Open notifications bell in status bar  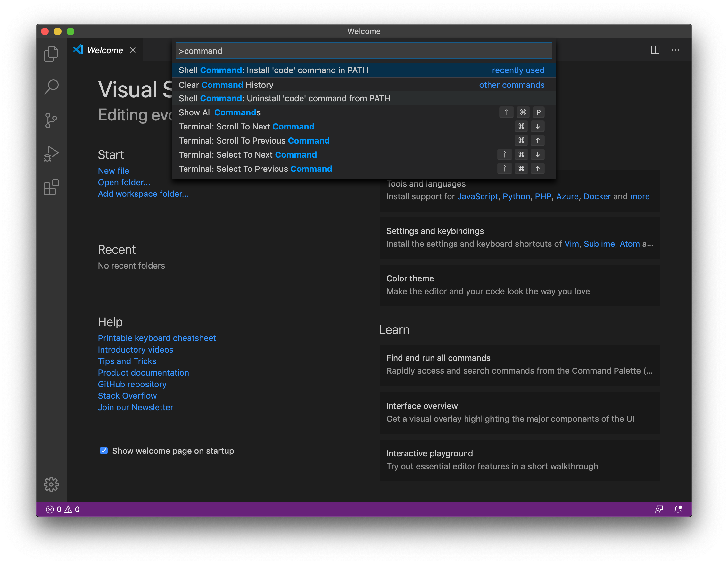pos(678,509)
